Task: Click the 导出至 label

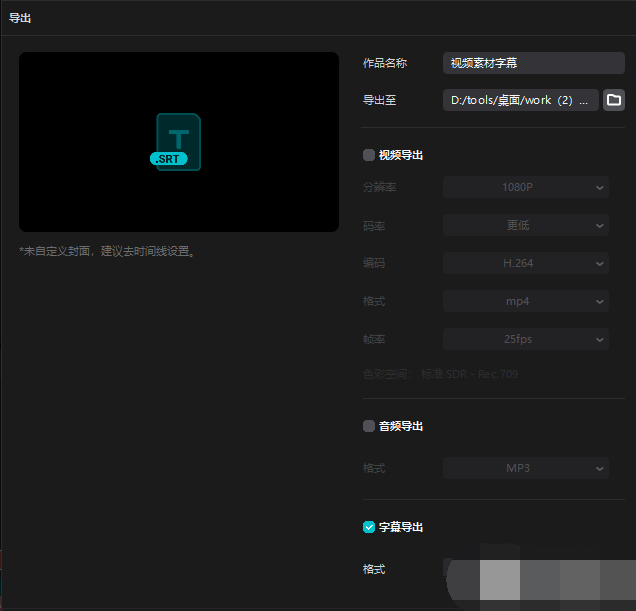Action: [380, 101]
